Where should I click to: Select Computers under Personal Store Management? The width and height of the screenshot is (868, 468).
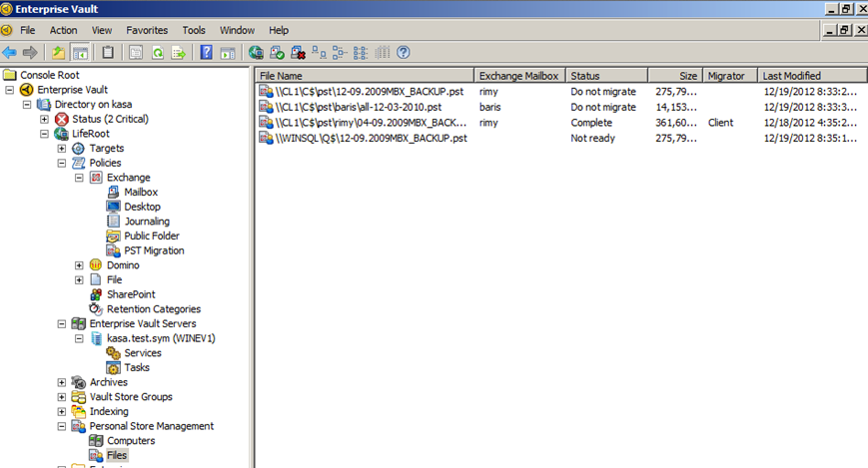[x=131, y=441]
